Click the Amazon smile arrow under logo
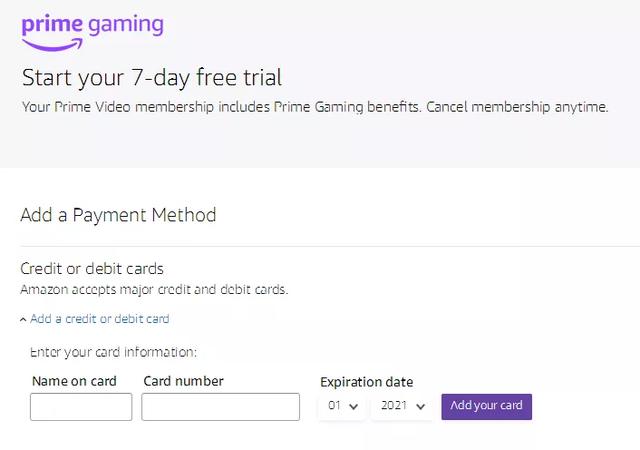The height and width of the screenshot is (450, 640). [52, 45]
